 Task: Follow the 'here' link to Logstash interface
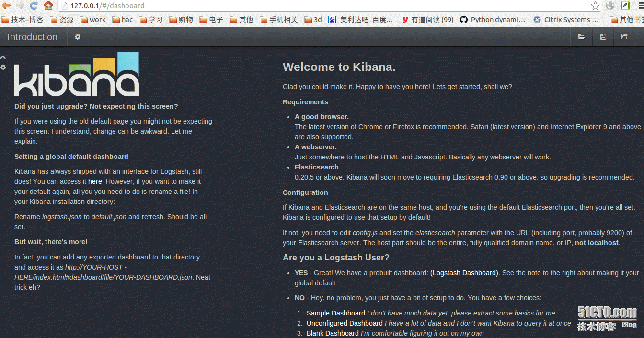click(x=95, y=181)
